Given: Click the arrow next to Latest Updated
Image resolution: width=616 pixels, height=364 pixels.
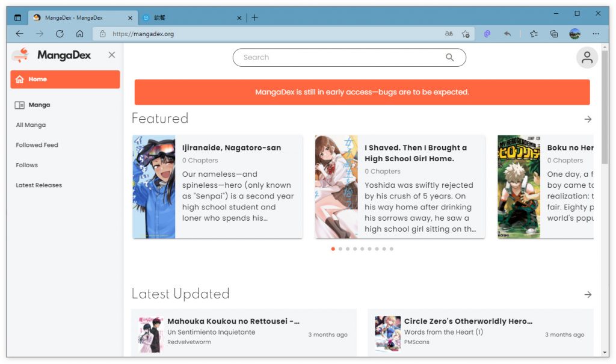Looking at the screenshot, I should (588, 294).
